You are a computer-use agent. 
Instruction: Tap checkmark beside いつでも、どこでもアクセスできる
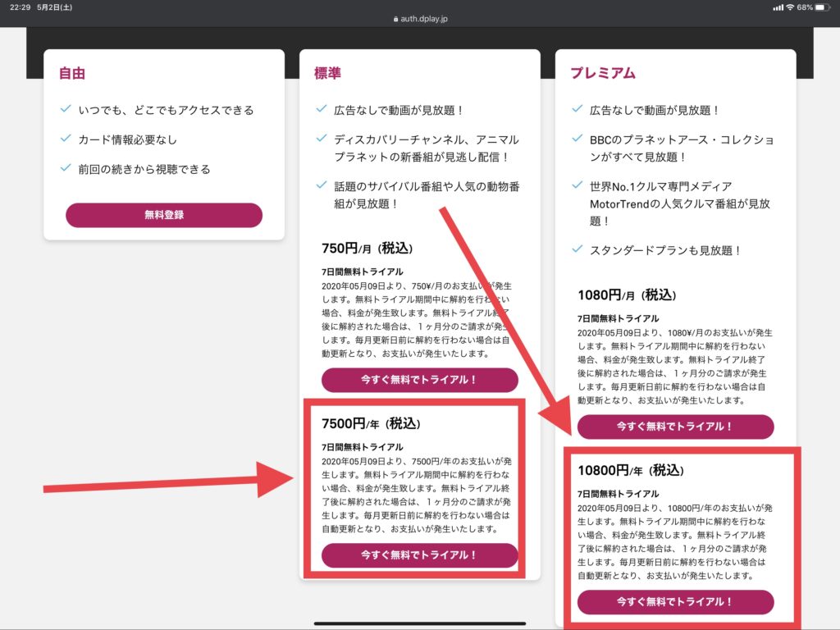[66, 109]
